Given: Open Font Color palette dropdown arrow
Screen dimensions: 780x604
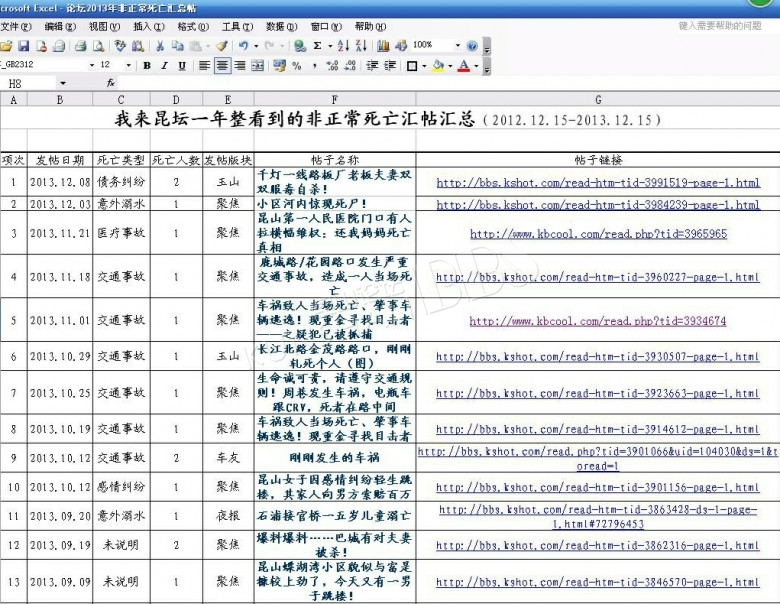Looking at the screenshot, I should pyautogui.click(x=477, y=66).
